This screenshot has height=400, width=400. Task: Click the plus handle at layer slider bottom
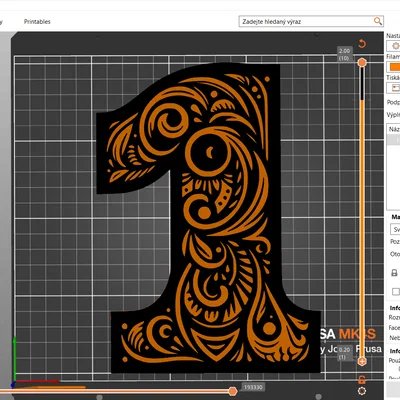[362, 361]
